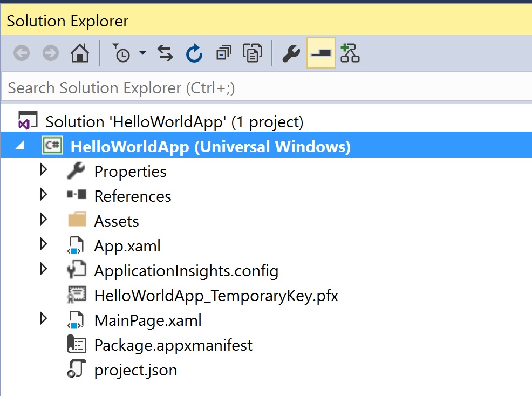Select HelloWorldApp (Universal Windows) project

click(210, 147)
